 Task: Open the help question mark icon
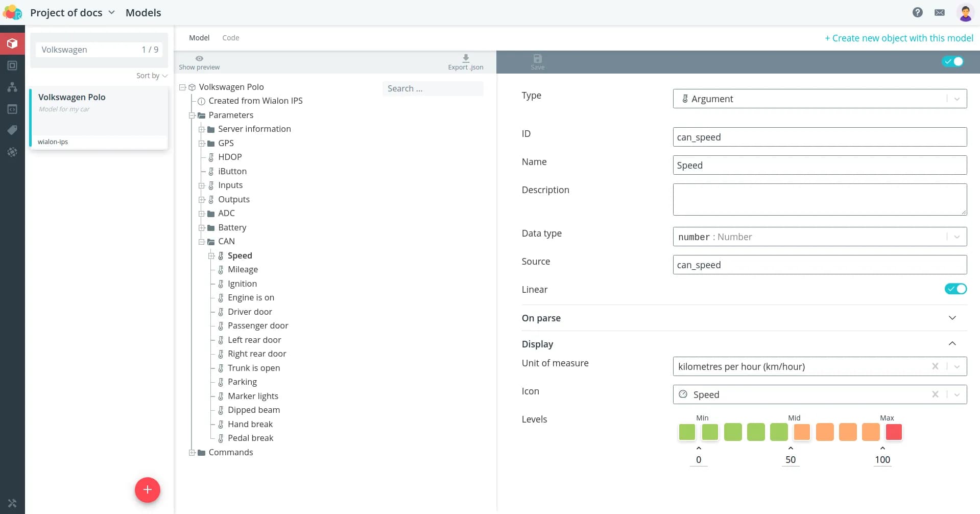click(917, 12)
